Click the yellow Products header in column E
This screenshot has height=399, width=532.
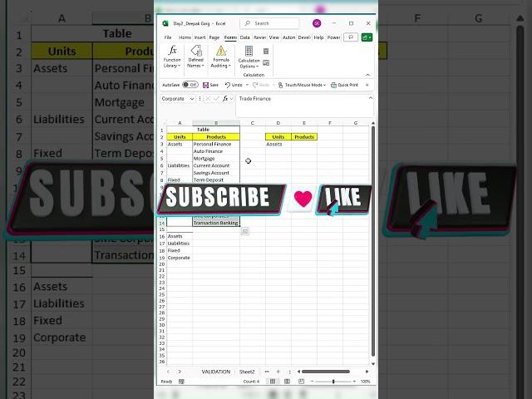(x=304, y=137)
